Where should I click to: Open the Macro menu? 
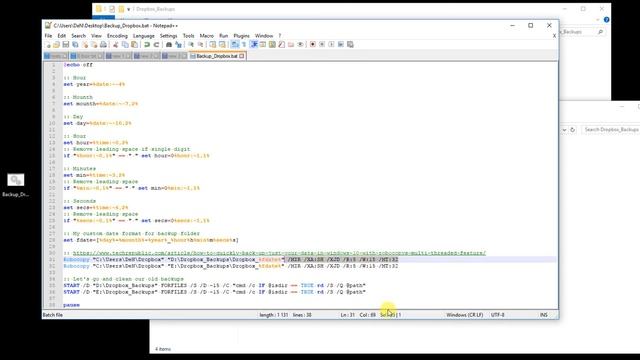click(x=207, y=36)
